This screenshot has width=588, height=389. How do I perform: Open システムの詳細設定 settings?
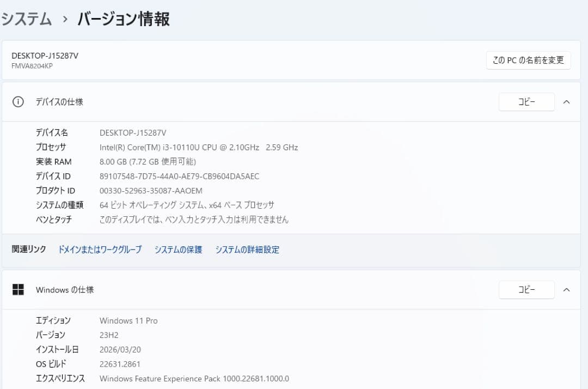[248, 249]
